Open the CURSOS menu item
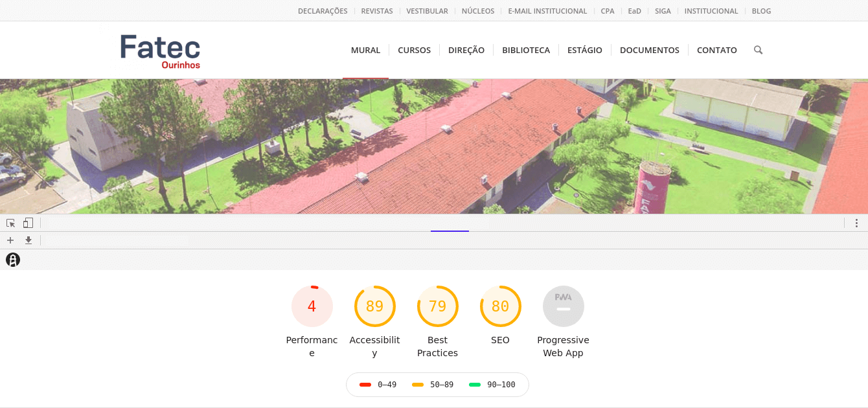 pyautogui.click(x=414, y=50)
